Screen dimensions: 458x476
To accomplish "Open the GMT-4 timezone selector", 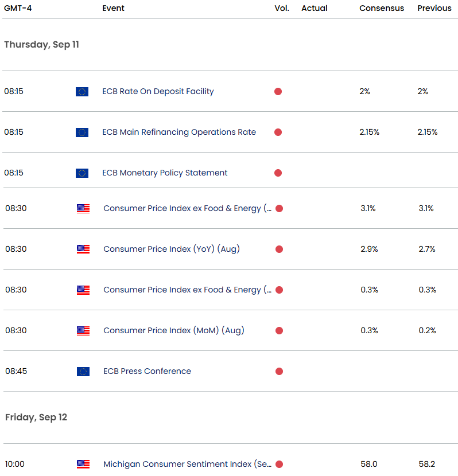I will coord(17,8).
